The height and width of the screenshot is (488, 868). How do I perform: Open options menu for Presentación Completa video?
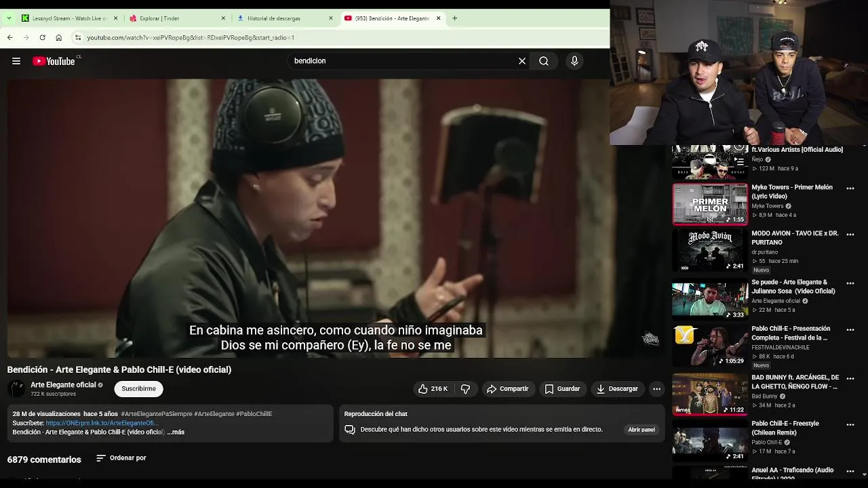[850, 330]
